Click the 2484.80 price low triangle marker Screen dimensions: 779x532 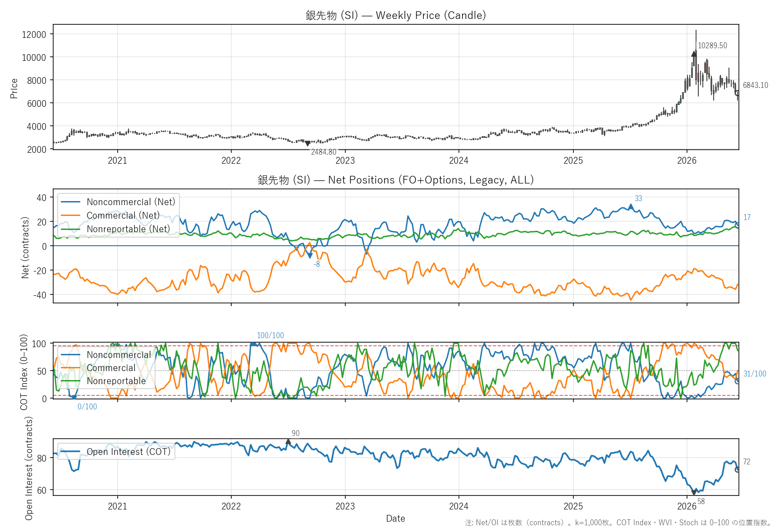308,144
